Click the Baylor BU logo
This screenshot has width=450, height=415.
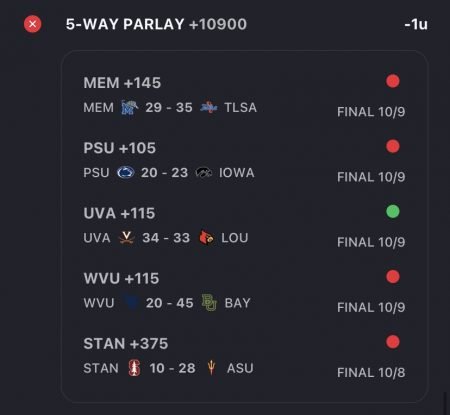coord(209,303)
